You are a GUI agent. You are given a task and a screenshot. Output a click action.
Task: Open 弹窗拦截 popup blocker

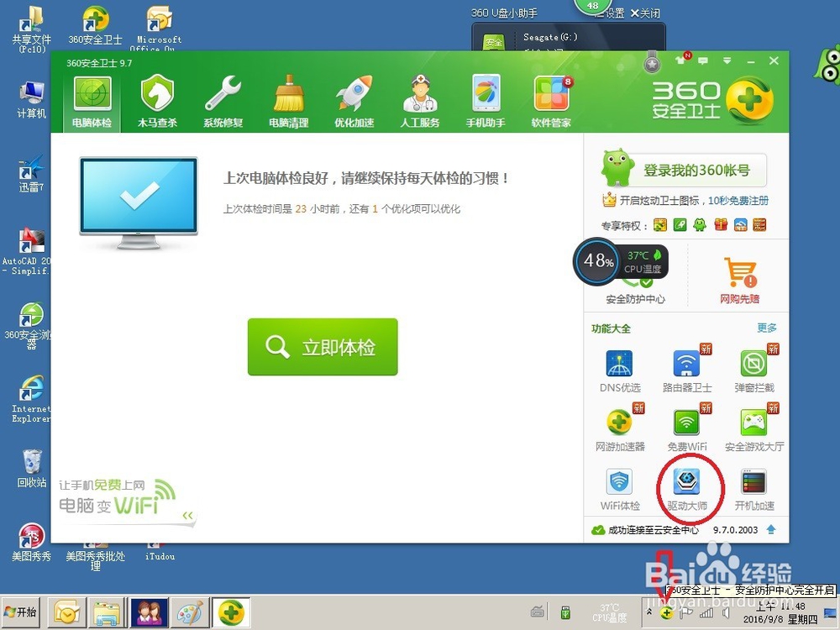click(754, 370)
